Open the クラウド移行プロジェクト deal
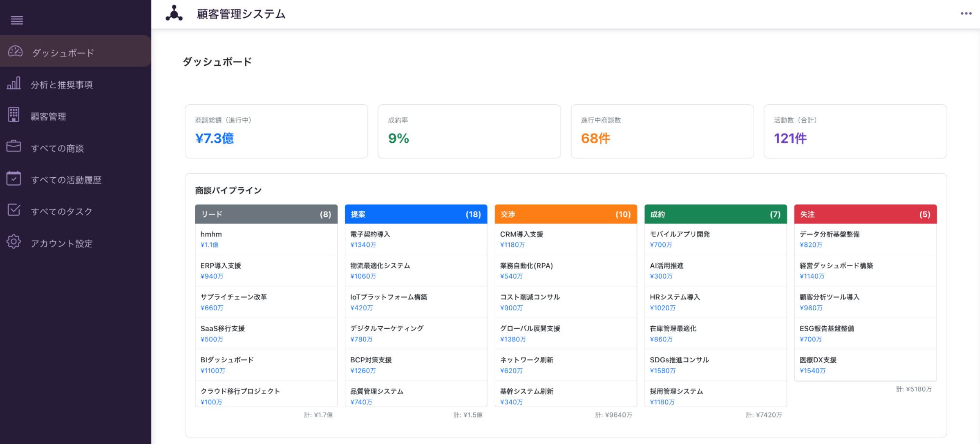 point(266,394)
